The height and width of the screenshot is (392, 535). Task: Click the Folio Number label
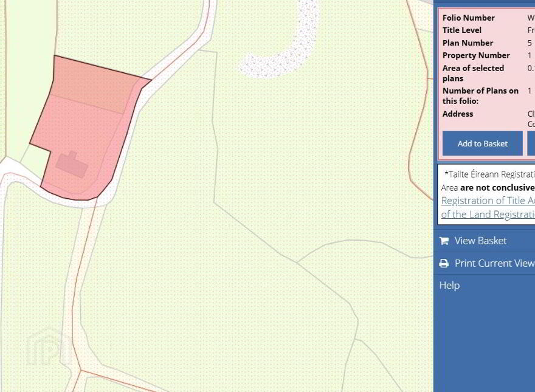point(469,18)
